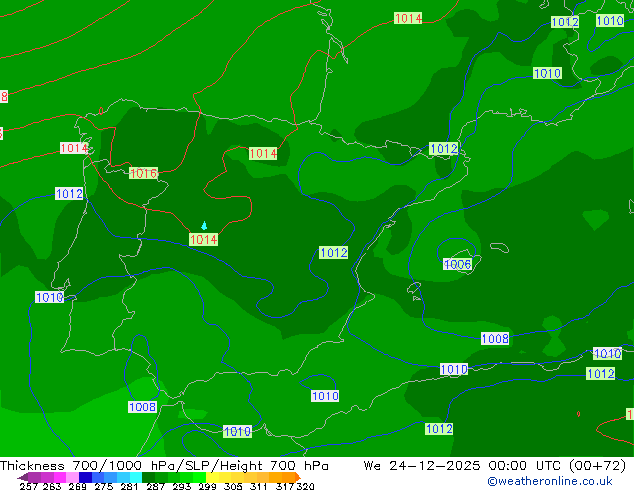Click the orange arrow tip at the legend end

tap(298, 477)
